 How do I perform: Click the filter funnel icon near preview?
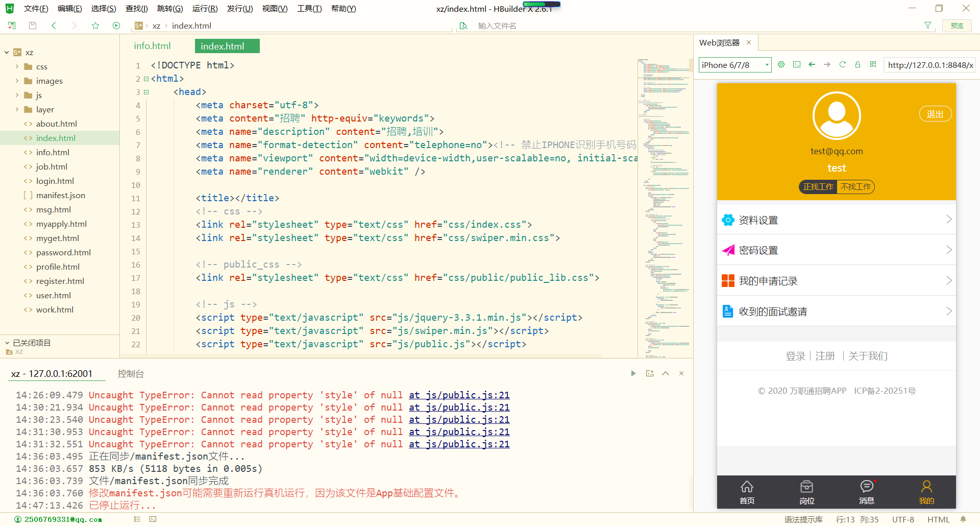(927, 26)
